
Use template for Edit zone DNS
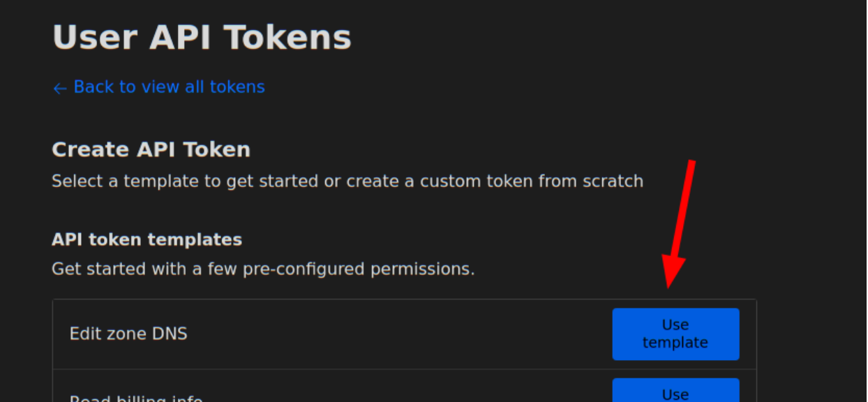(675, 334)
